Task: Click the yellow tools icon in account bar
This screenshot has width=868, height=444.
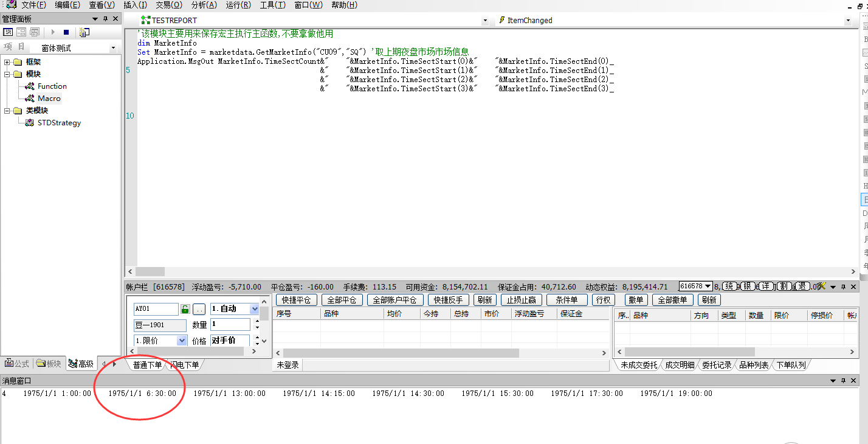Action: [821, 286]
